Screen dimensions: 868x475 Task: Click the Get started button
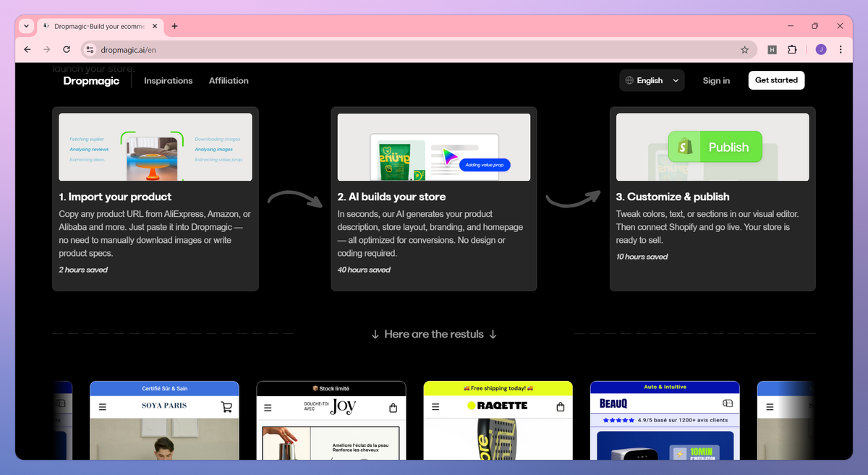pyautogui.click(x=776, y=80)
